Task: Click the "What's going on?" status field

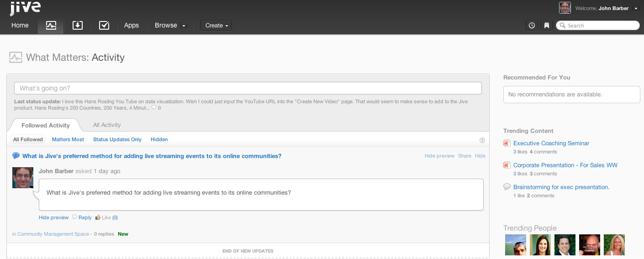Action: point(248,88)
